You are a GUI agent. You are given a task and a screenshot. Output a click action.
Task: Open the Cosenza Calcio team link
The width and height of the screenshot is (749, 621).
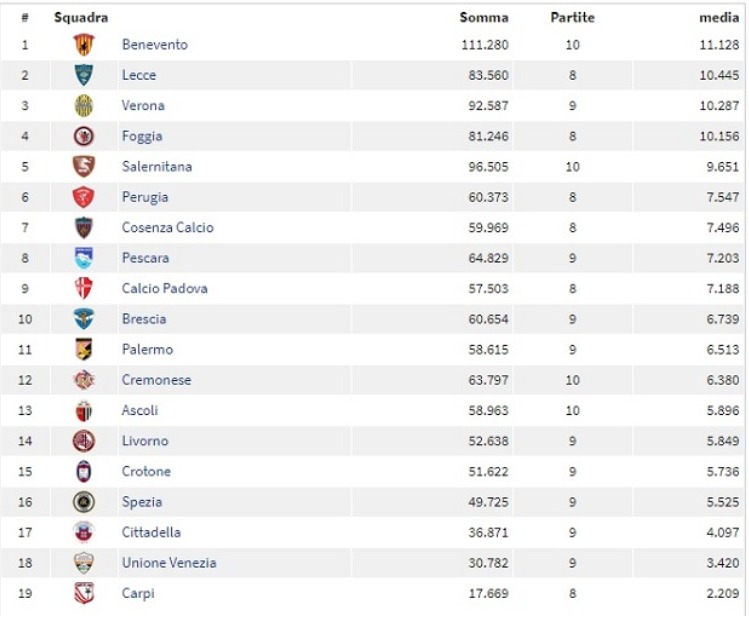point(168,227)
